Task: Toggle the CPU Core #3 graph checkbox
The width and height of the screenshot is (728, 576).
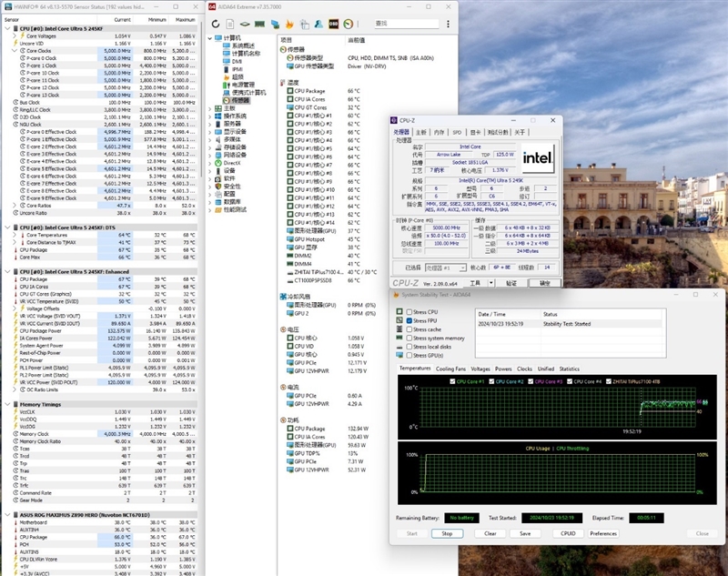Action: (x=531, y=381)
